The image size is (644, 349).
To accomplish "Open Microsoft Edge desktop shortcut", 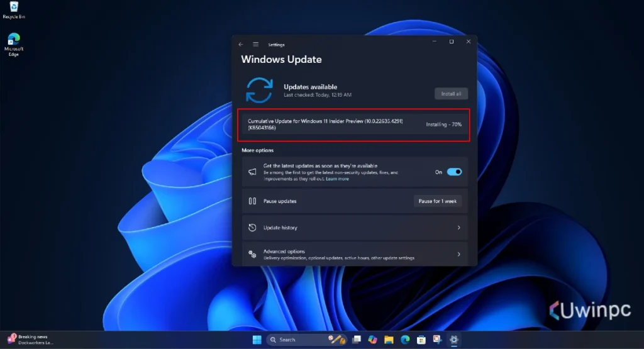I will pyautogui.click(x=14, y=45).
